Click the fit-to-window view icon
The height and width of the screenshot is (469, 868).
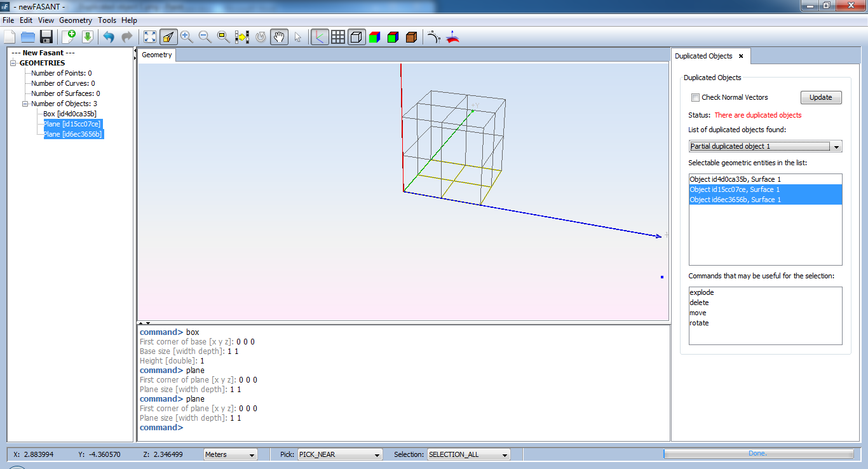(x=150, y=37)
